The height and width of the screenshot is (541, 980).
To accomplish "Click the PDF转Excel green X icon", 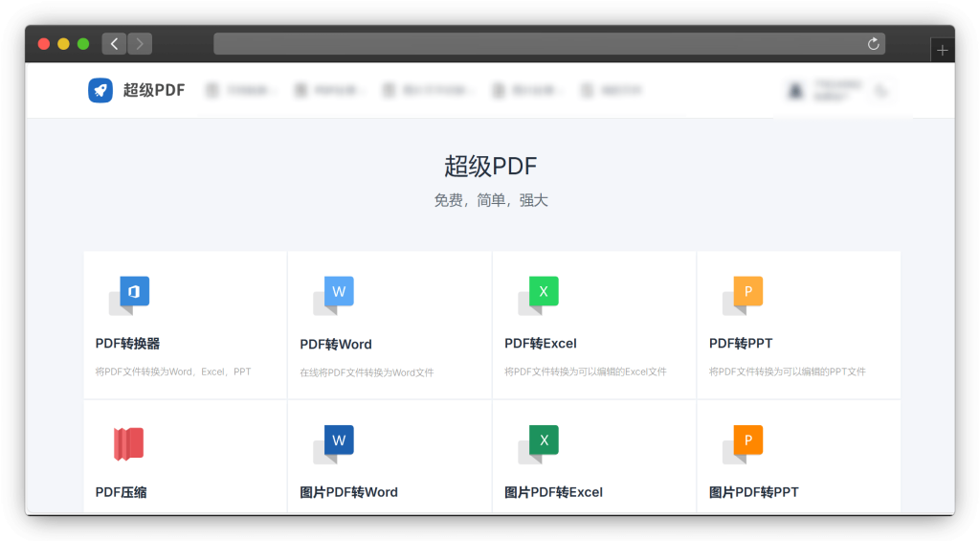I will click(x=538, y=295).
